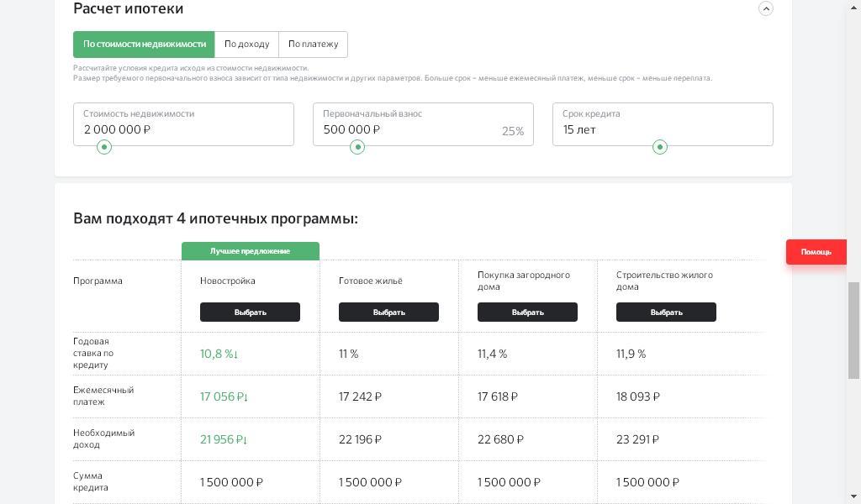861x504 pixels.
Task: Select the По стоимости недвижимости tab
Action: click(x=144, y=45)
